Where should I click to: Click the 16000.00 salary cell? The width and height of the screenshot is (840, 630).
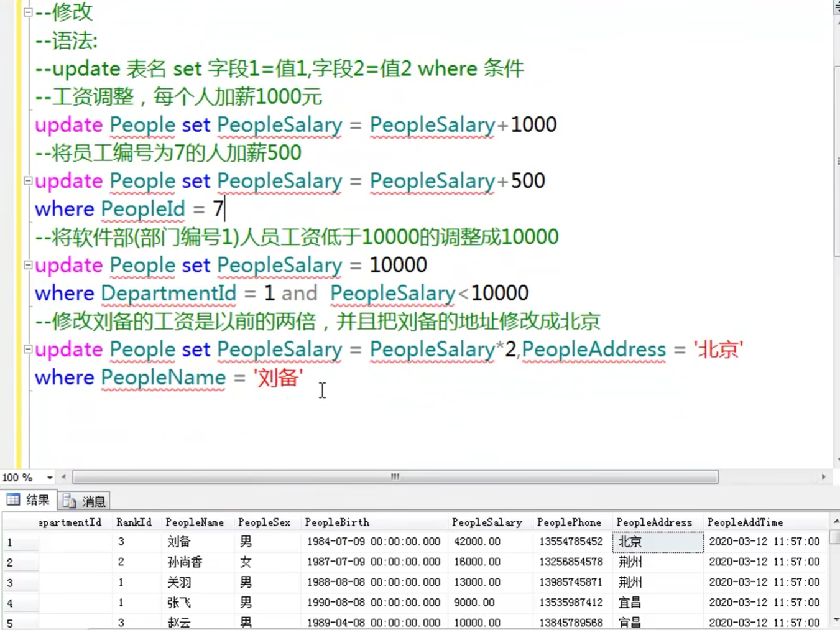(x=491, y=562)
